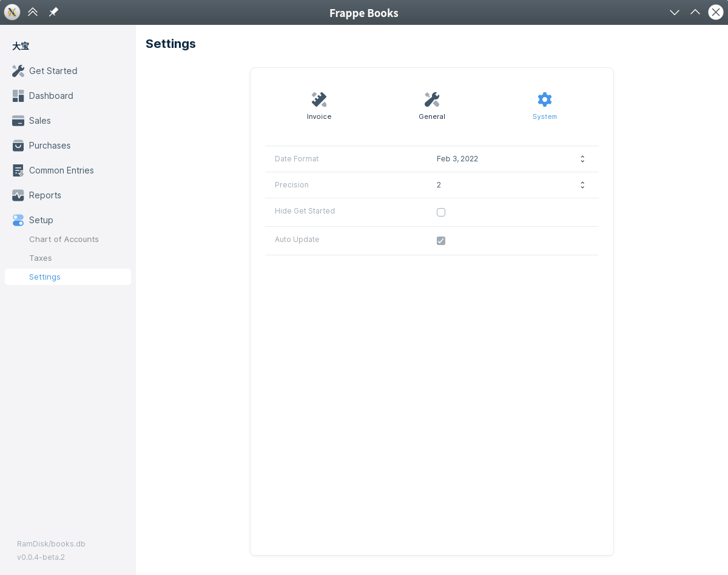Viewport: 728px width, 575px height.
Task: Click the company name 大宝
Action: coord(21,46)
